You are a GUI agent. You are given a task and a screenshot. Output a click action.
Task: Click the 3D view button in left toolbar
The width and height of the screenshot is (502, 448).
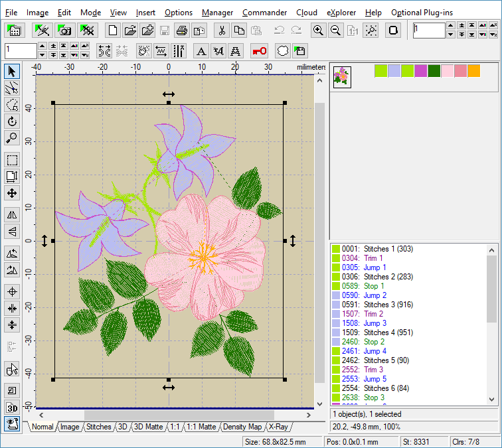click(12, 408)
